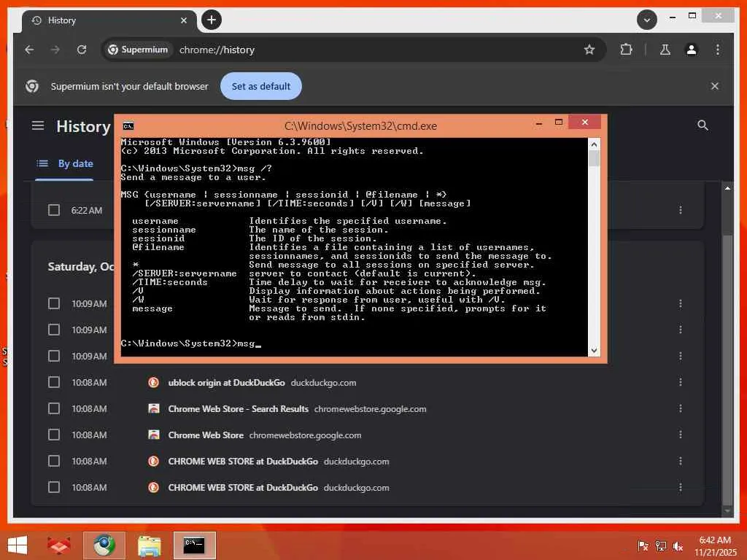Open Action Center flag tray icon

[x=643, y=545]
